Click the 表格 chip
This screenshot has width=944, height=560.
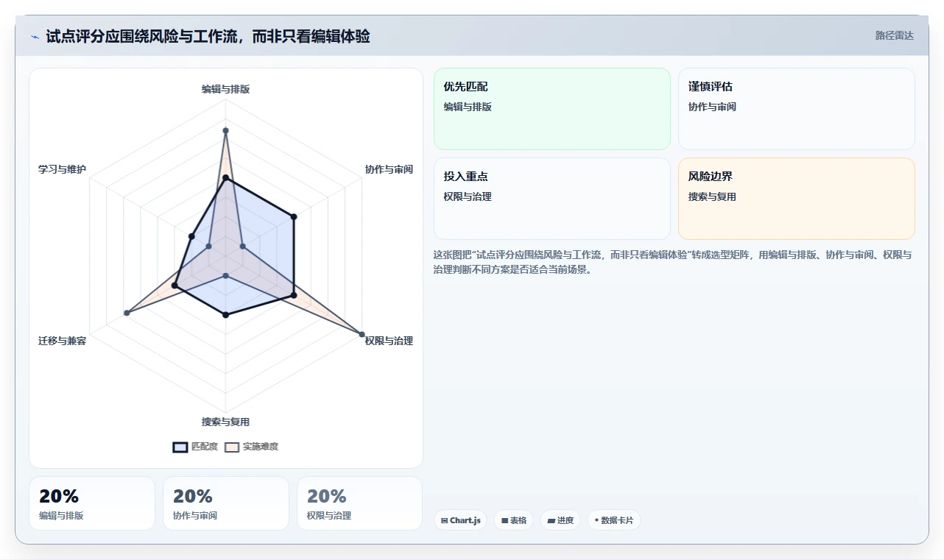[513, 520]
